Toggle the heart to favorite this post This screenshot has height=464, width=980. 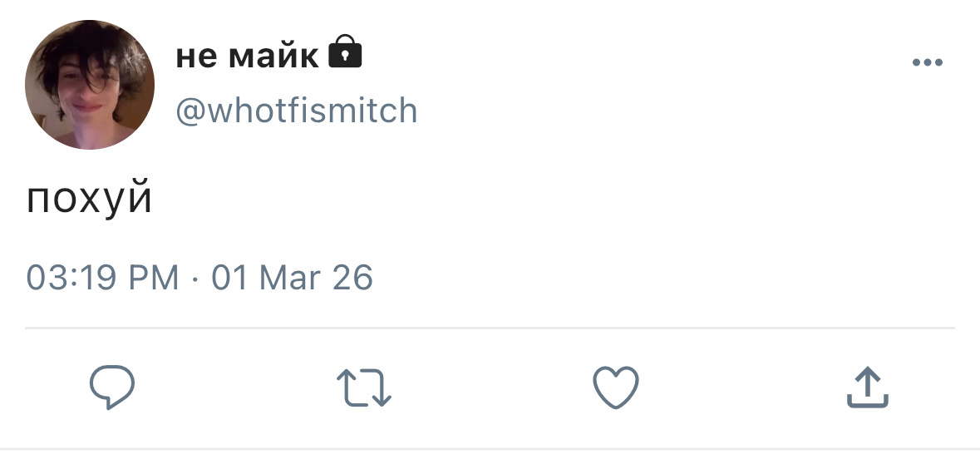(615, 387)
